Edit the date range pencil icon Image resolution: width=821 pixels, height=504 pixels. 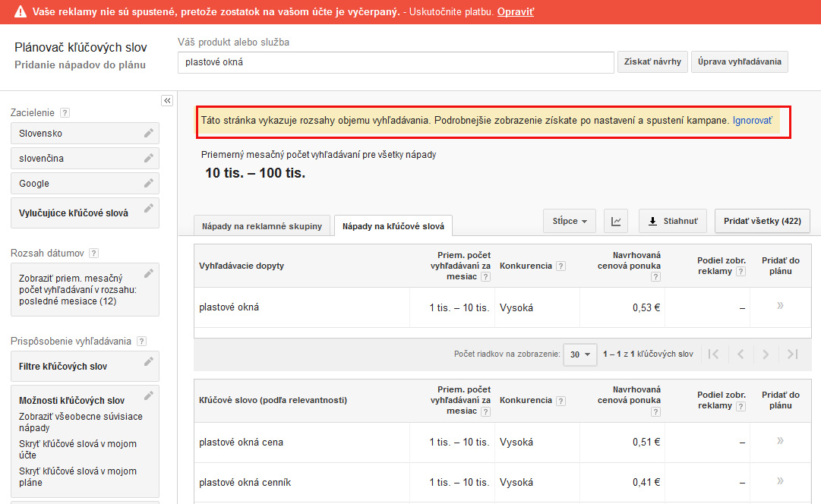click(x=149, y=273)
